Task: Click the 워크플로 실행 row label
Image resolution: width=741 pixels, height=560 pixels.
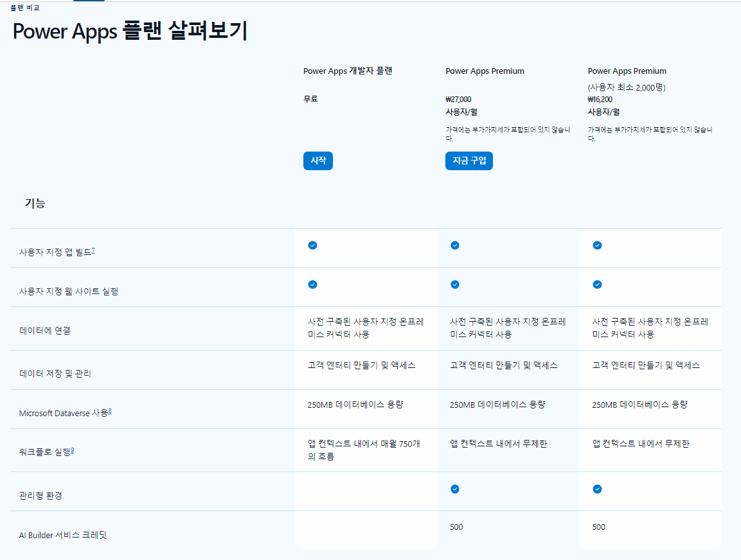Action: (x=45, y=452)
